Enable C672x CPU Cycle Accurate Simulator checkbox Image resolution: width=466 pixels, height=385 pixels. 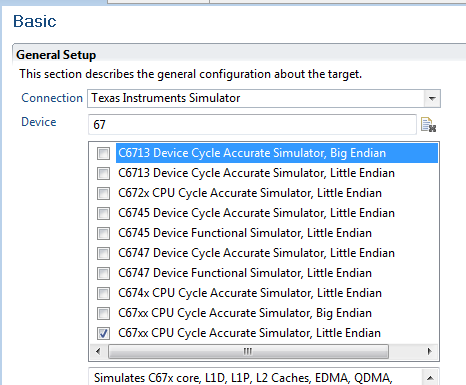tap(103, 193)
